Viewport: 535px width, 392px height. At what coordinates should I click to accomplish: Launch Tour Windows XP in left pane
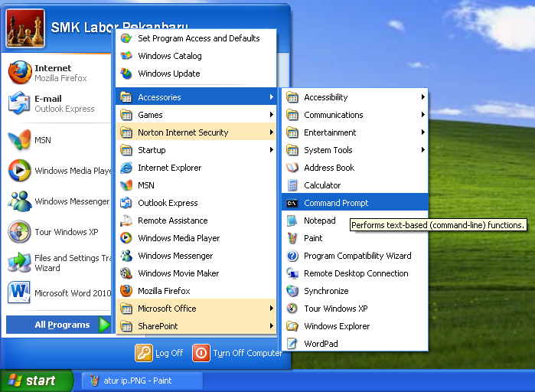point(57,232)
